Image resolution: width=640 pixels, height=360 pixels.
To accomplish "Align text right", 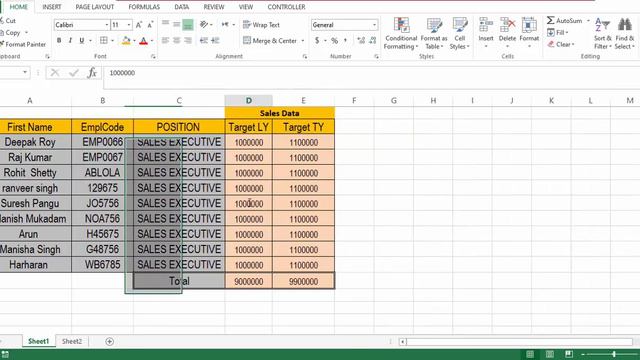I will (x=188, y=40).
